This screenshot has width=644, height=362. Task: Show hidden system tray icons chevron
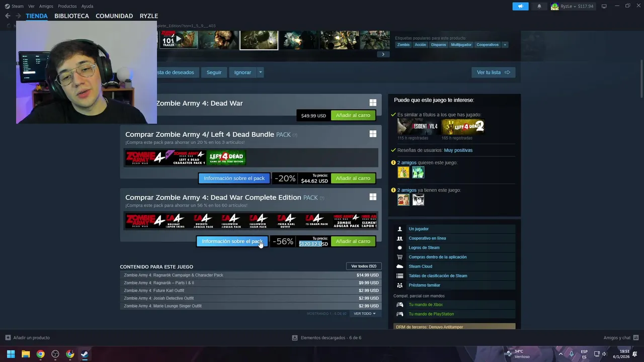coord(560,354)
